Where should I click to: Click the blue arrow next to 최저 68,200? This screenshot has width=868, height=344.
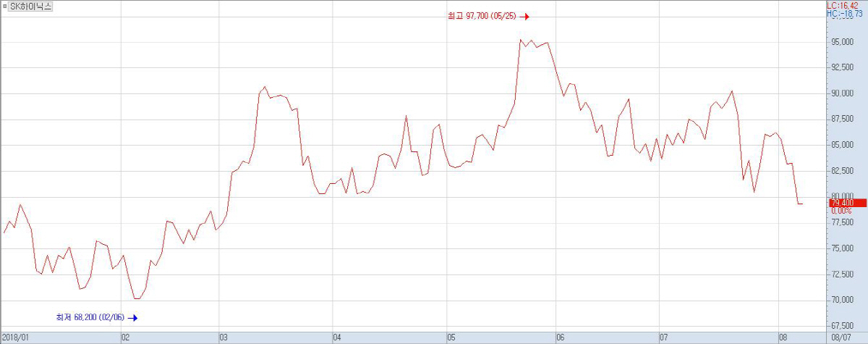coord(132,317)
